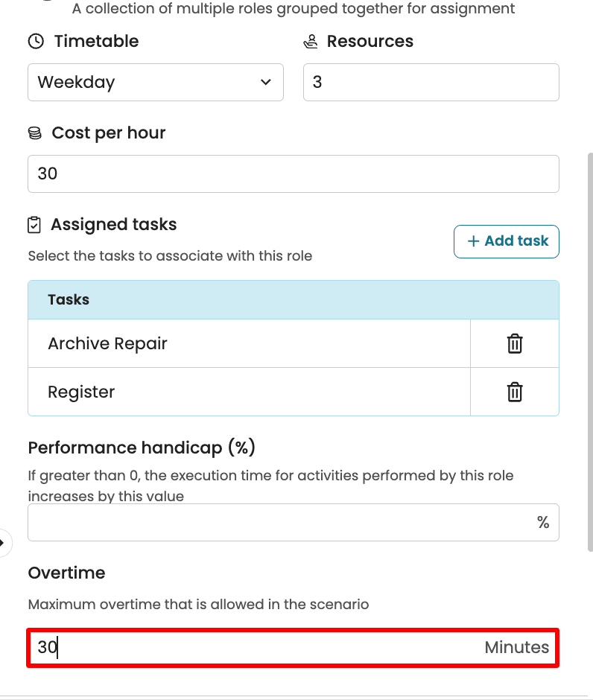Click the Minutes unit label
Viewport: 593px width, 700px height.
point(516,648)
